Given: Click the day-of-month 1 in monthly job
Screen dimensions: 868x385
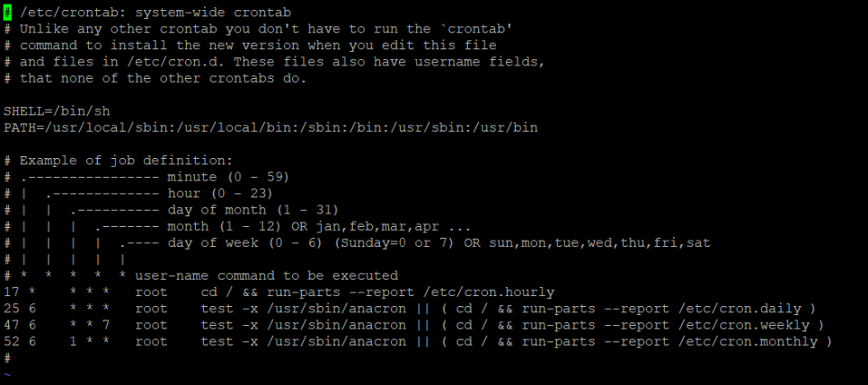Looking at the screenshot, I should point(73,342).
